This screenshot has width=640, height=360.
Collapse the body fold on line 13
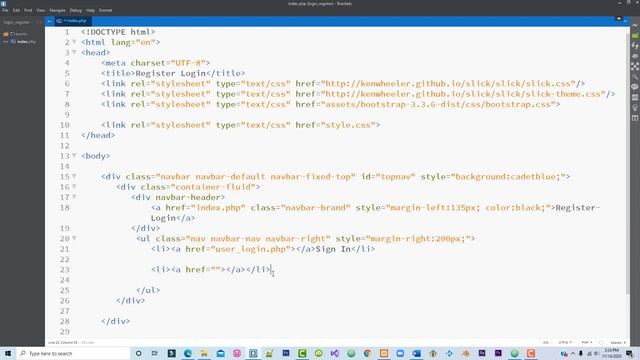[x=74, y=155]
